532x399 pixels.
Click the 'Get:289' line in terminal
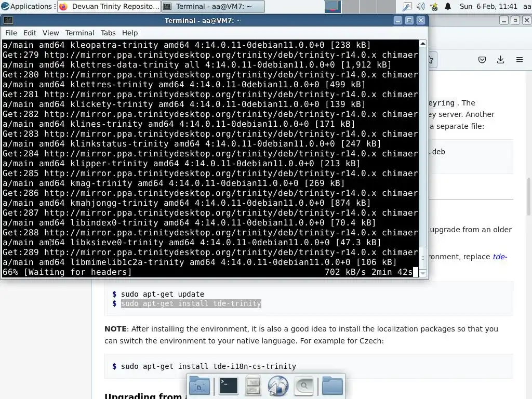coord(210,252)
